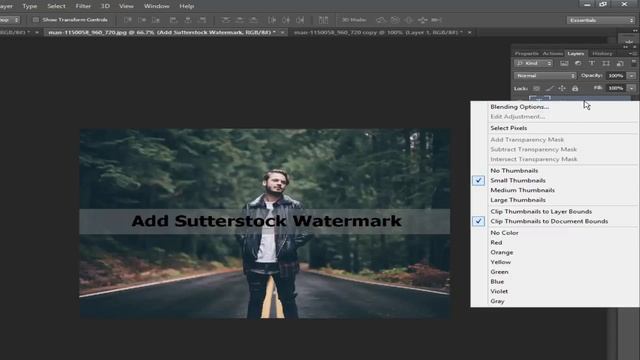Click the Align horizontal centers icon
Viewport: 640px width, 360px height.
coord(188,20)
